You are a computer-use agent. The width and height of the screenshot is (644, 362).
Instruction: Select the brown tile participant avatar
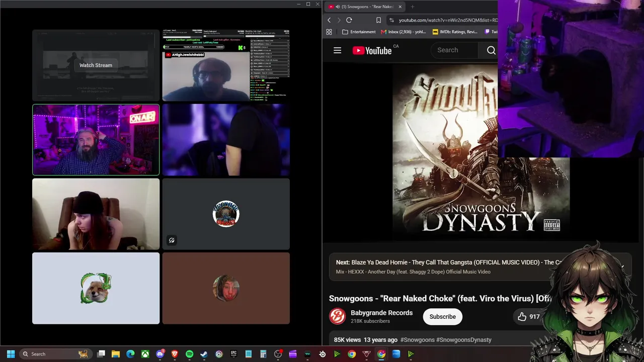(226, 288)
